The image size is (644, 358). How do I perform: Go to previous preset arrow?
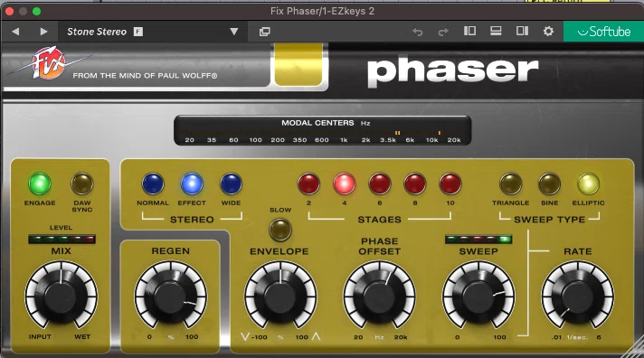coord(15,32)
